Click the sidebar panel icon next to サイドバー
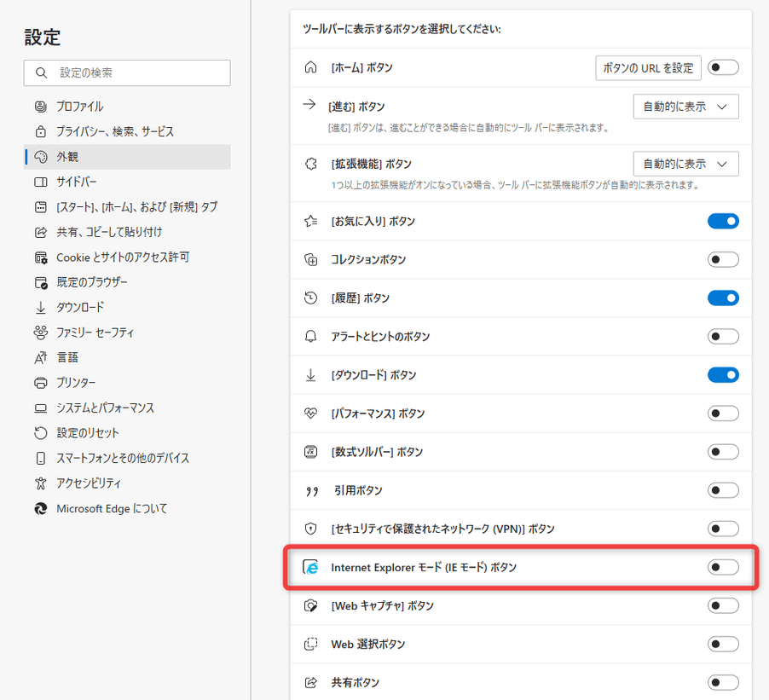 (41, 182)
